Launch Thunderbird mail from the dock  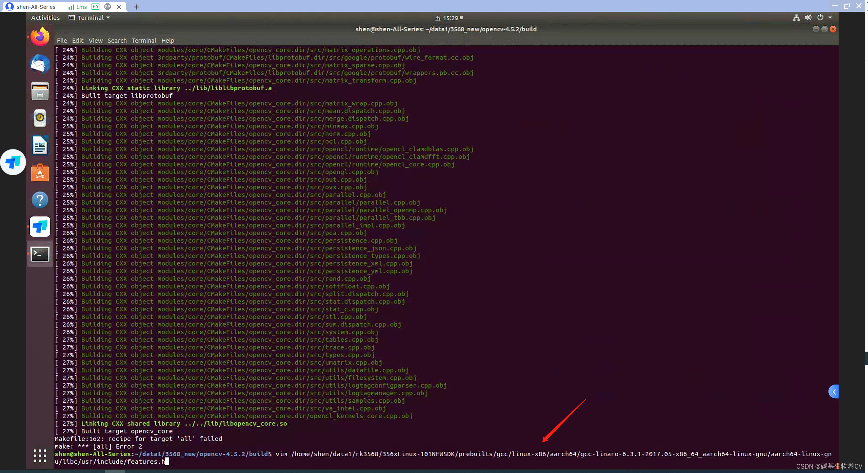tap(40, 64)
